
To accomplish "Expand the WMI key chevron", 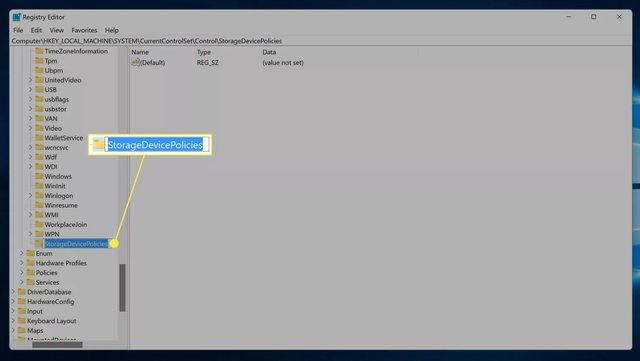I will pyautogui.click(x=31, y=215).
